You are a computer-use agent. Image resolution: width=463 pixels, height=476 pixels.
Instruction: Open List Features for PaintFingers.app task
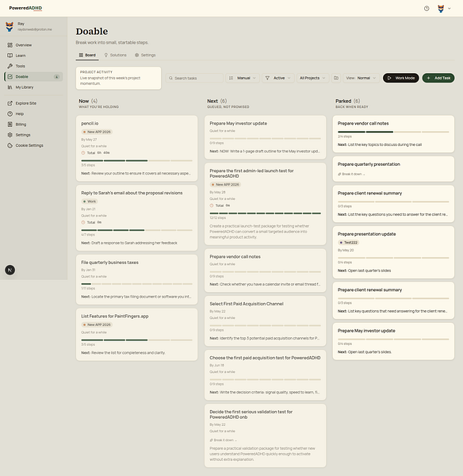click(115, 316)
